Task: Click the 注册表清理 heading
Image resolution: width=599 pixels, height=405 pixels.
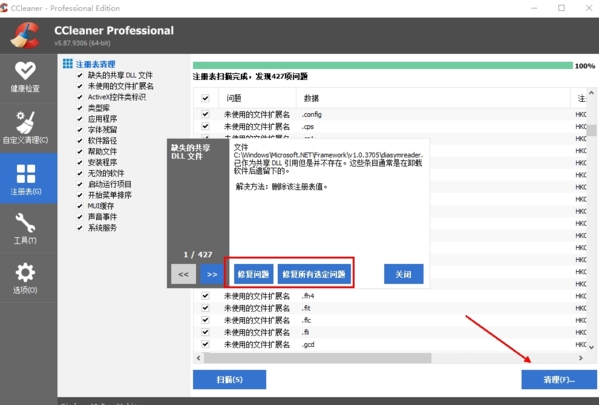Action: pyautogui.click(x=96, y=64)
